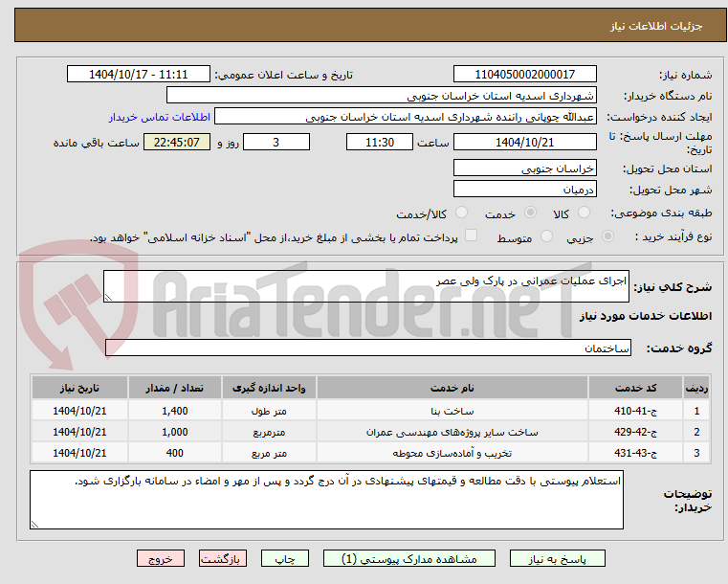The width and height of the screenshot is (728, 584).
Task: Click the remaining time field 22:45:07
Action: pos(177,142)
